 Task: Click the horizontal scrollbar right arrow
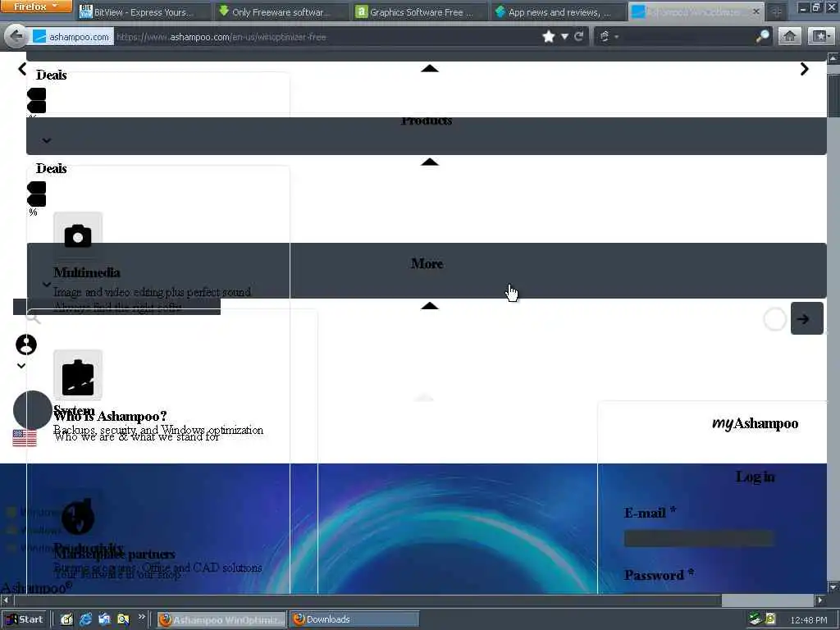[x=819, y=600]
